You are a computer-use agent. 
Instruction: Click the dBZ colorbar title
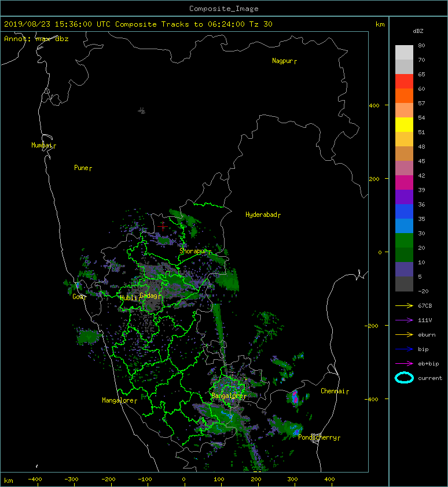click(418, 31)
